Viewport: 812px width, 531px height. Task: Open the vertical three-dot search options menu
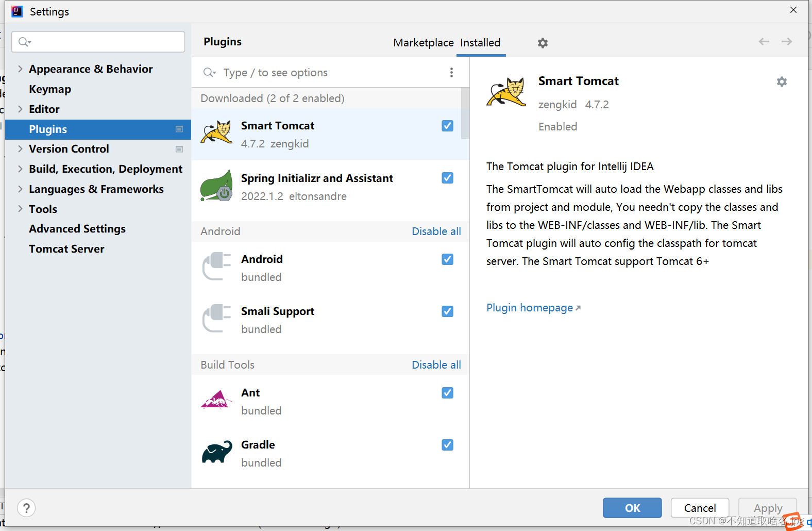[451, 72]
